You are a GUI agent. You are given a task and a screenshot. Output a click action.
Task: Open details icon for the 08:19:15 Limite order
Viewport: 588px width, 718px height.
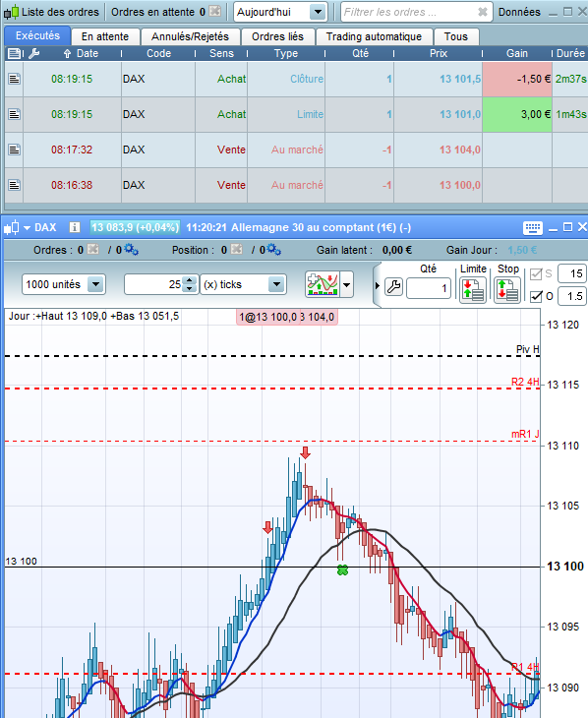pyautogui.click(x=14, y=114)
